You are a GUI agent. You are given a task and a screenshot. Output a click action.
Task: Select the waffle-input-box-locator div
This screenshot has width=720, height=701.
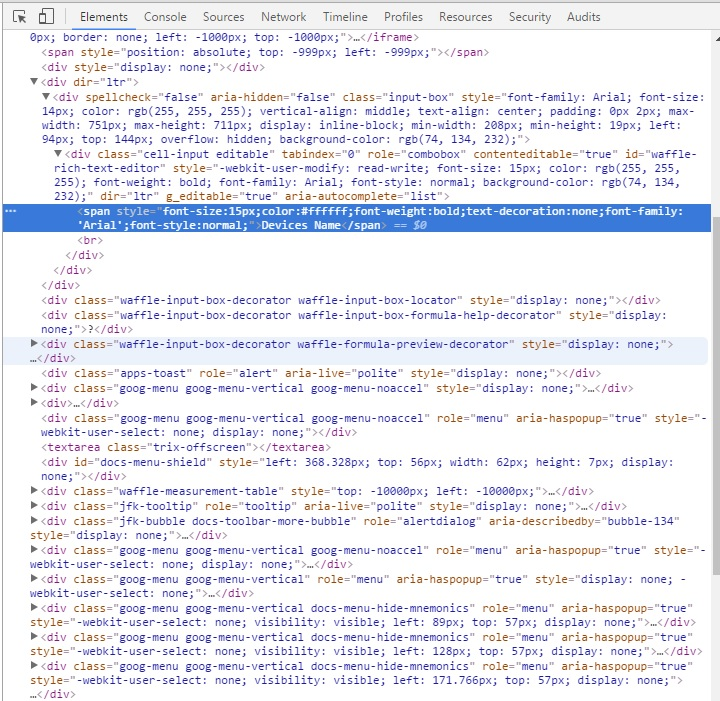351,300
